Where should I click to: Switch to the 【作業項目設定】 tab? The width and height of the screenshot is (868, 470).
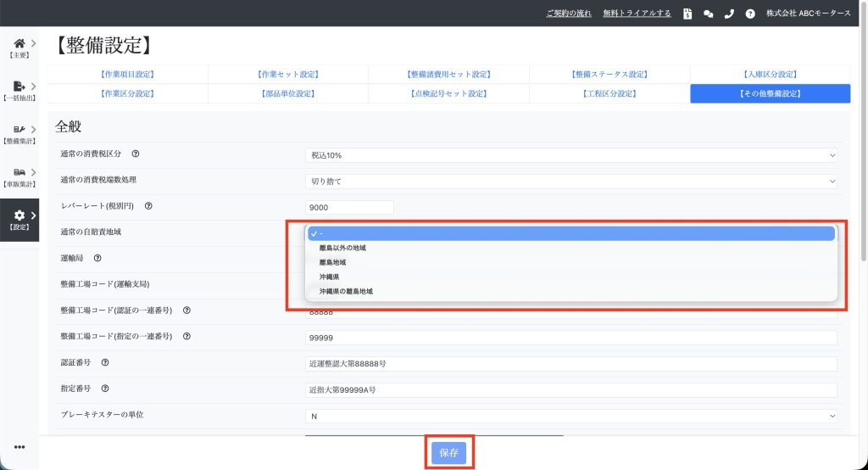[127, 75]
